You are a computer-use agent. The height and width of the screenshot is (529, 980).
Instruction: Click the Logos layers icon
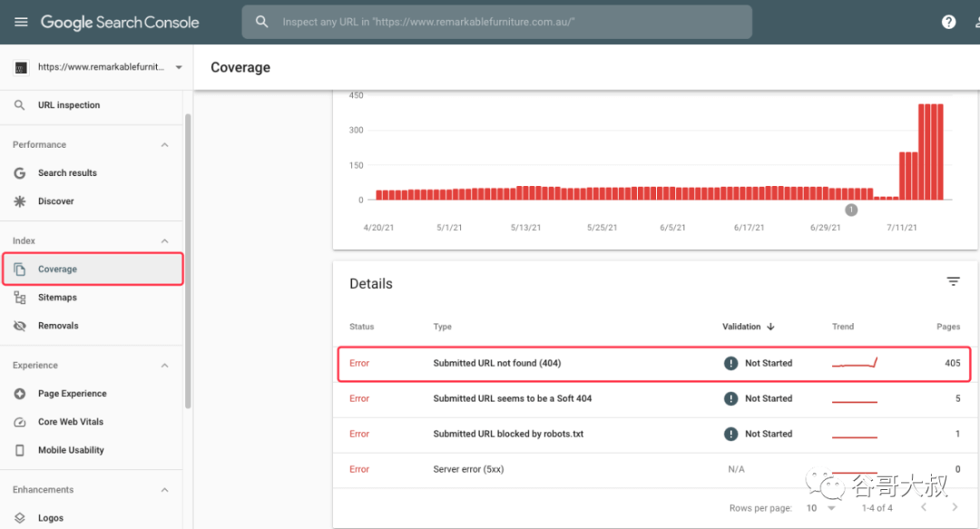[x=20, y=518]
